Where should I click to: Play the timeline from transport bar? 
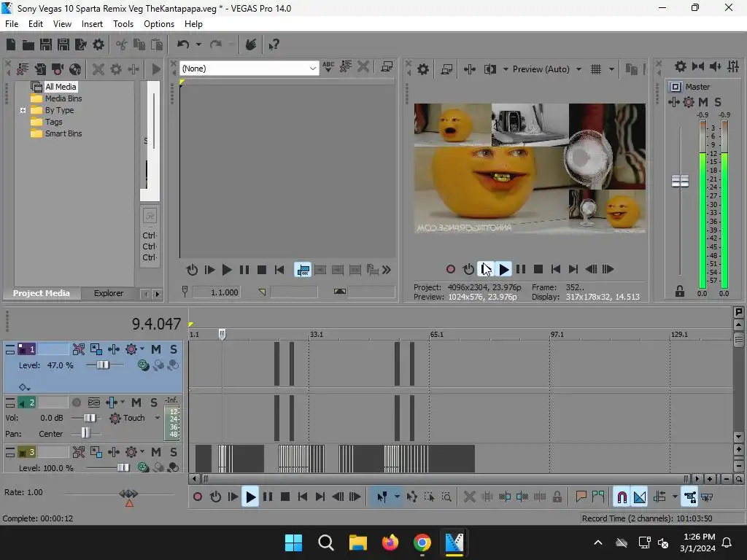[x=250, y=497]
